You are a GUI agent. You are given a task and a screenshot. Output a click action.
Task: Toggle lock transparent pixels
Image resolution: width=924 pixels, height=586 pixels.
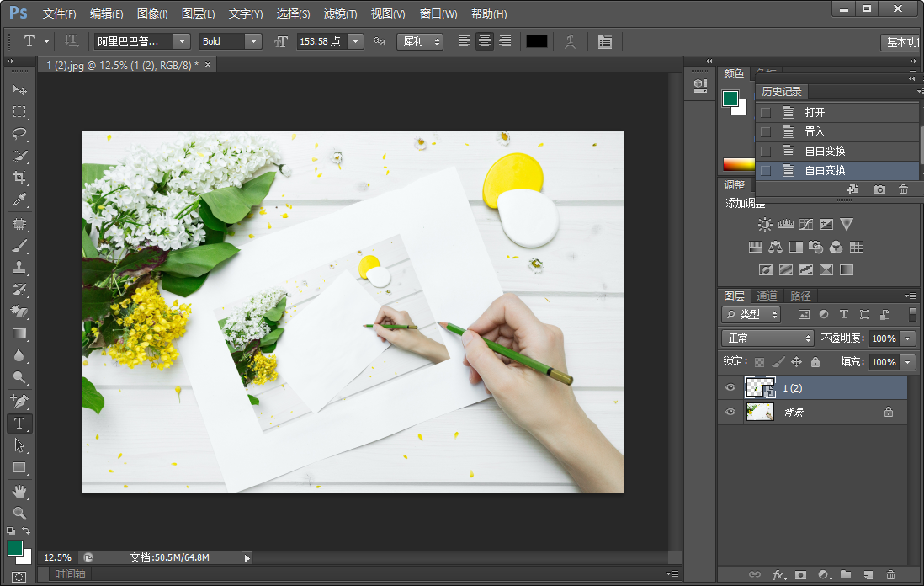pos(760,362)
